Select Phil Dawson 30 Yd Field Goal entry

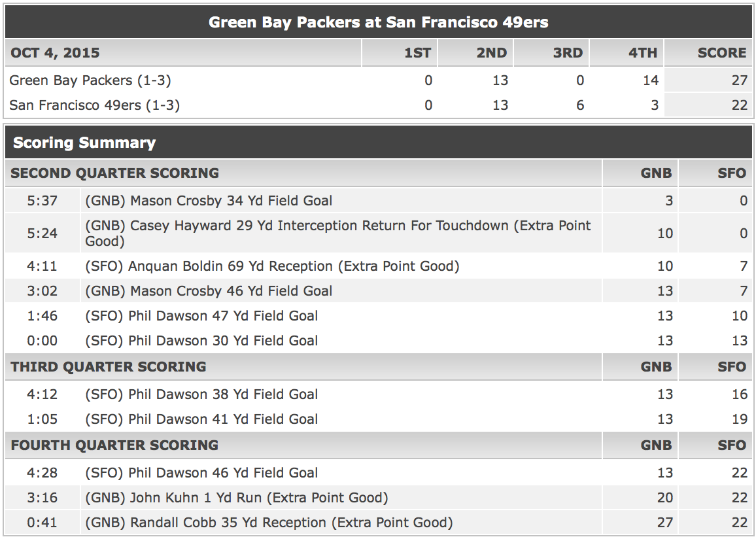pos(378,340)
